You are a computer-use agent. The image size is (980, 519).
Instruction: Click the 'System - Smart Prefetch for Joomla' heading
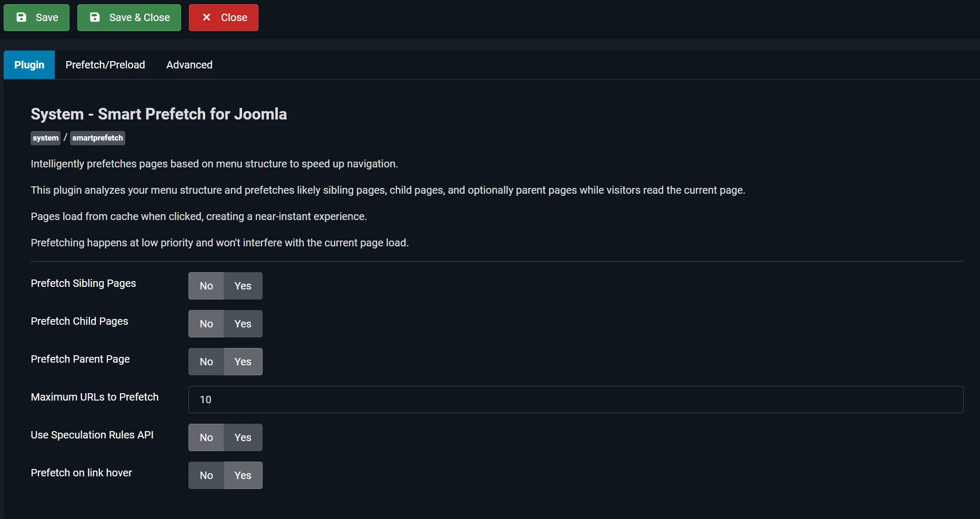pyautogui.click(x=158, y=114)
